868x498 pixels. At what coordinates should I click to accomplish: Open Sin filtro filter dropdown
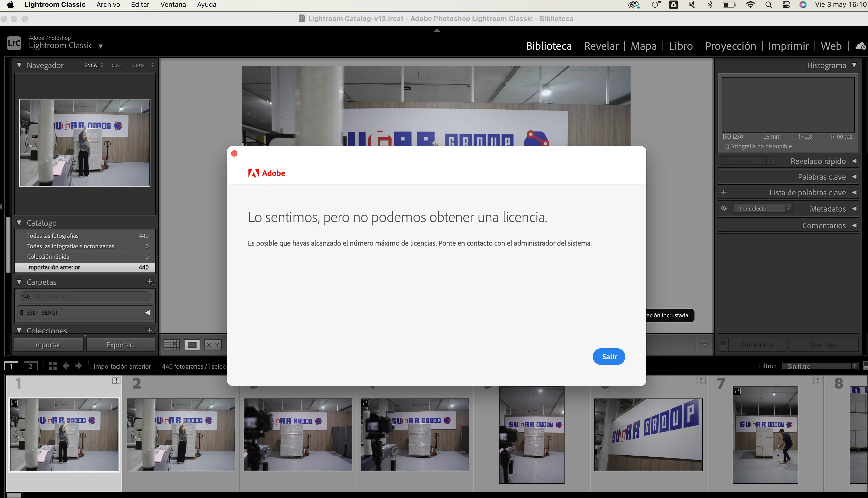point(820,366)
